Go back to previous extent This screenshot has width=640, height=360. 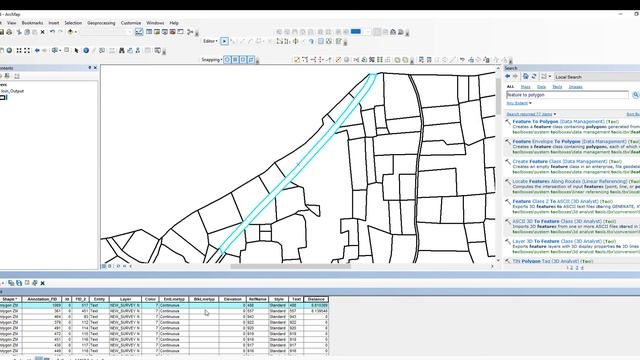pos(37,51)
